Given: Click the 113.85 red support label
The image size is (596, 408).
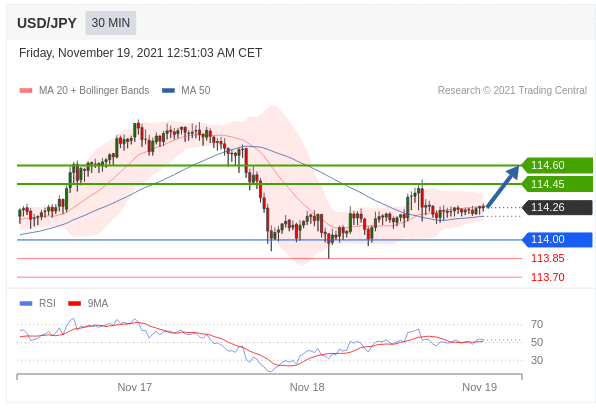Looking at the screenshot, I should pyautogui.click(x=548, y=258).
